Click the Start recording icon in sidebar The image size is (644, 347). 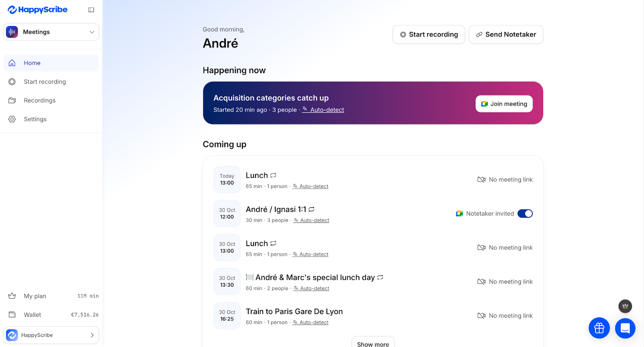pos(12,82)
